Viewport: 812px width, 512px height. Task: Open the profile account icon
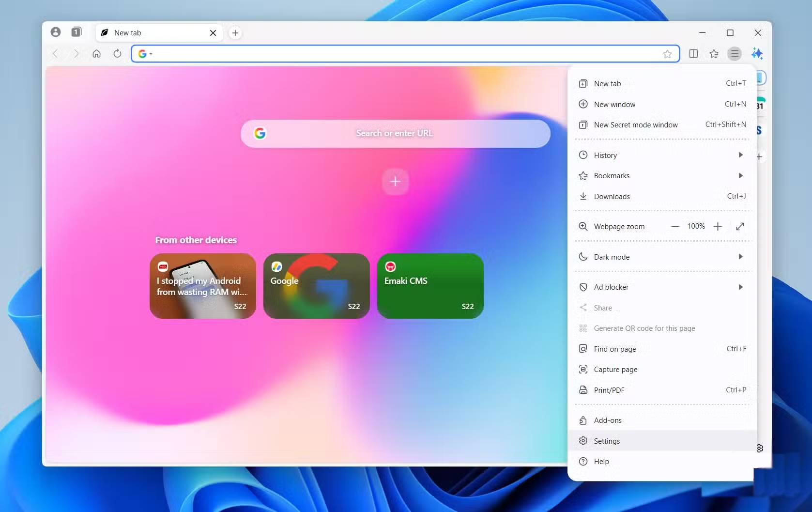click(56, 32)
